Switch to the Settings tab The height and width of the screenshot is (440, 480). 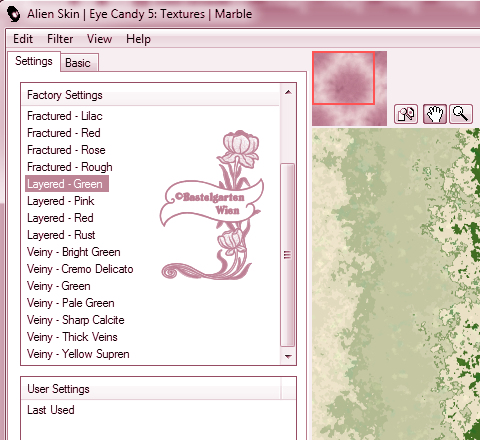coord(34,61)
